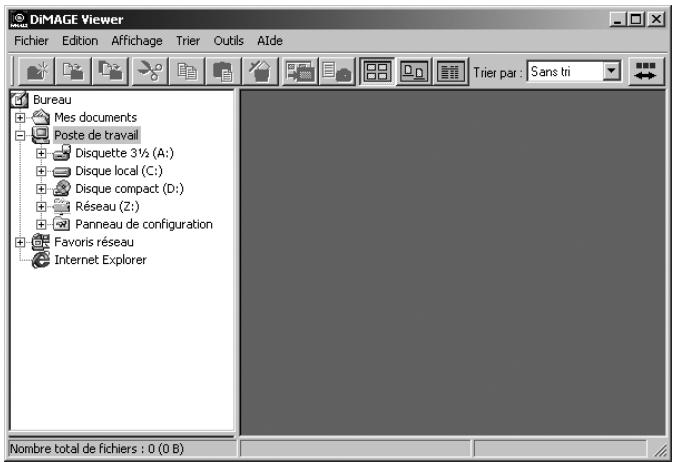Select the Mes documents folder label
673x462 pixels.
point(95,117)
